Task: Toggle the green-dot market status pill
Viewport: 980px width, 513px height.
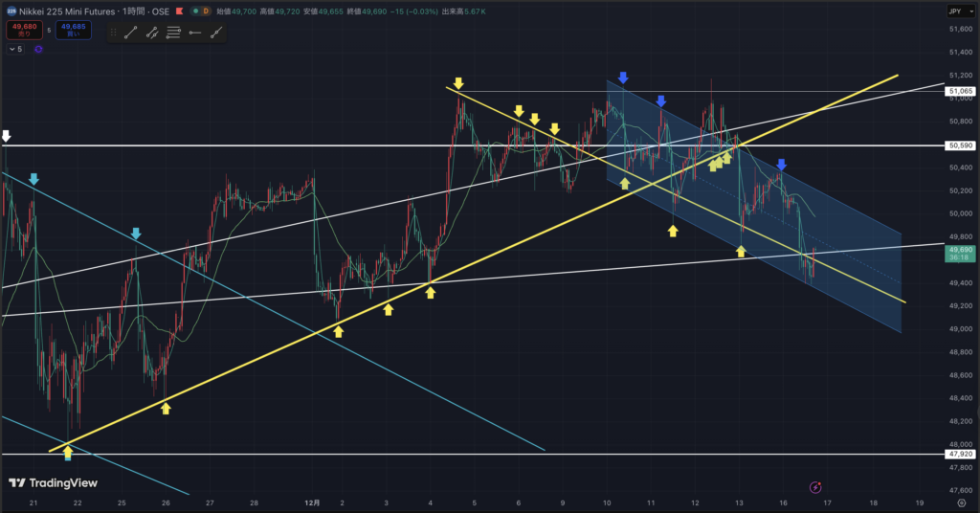Action: coord(196,11)
